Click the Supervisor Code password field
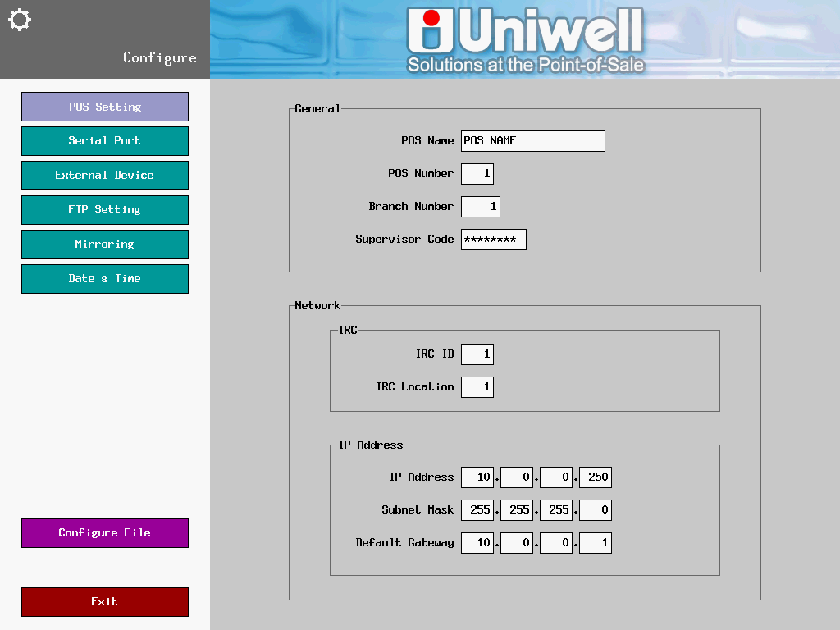This screenshot has width=840, height=630. pyautogui.click(x=493, y=240)
